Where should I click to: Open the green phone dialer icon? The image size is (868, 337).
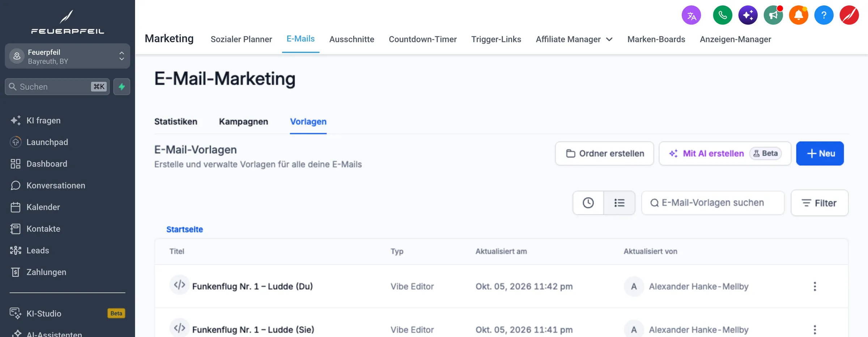pos(722,15)
